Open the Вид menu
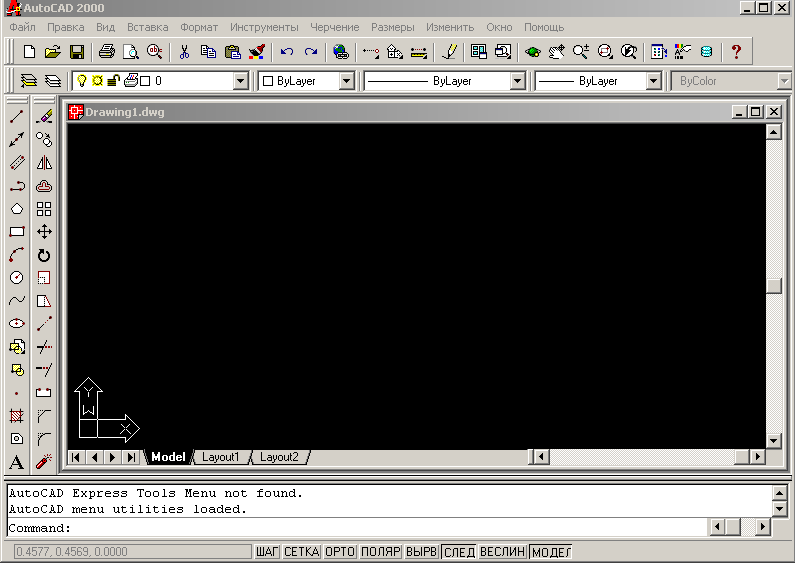This screenshot has width=795, height=563. point(105,27)
